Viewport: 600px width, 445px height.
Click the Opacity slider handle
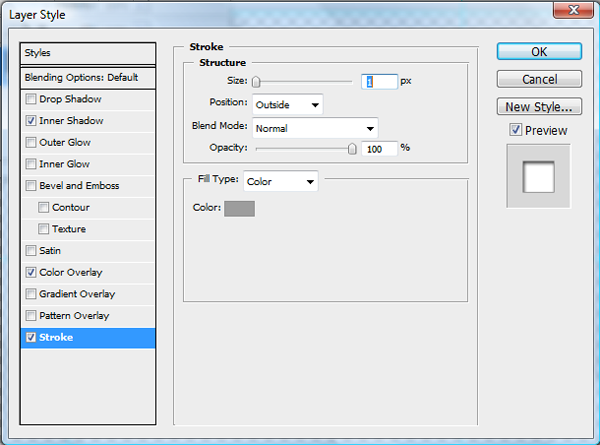(x=352, y=149)
